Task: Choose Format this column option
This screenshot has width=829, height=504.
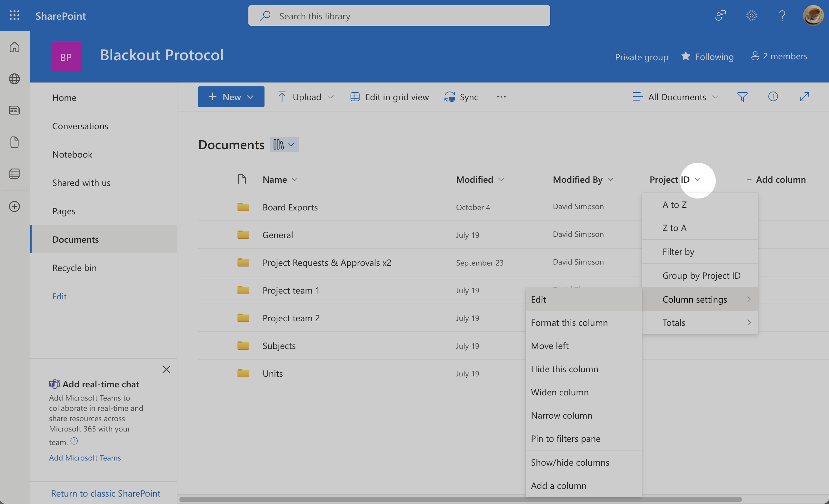Action: click(569, 323)
